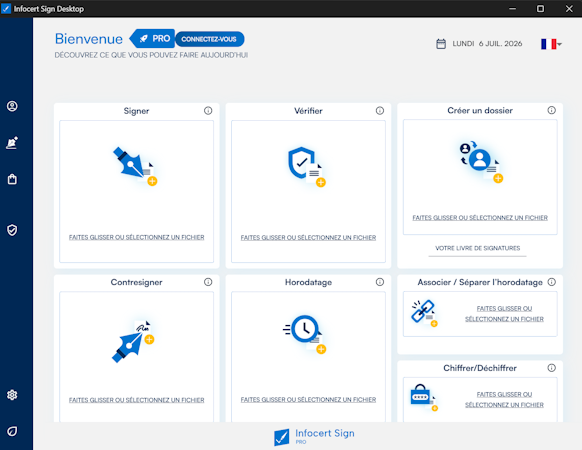Click the Vérifier shield document icon
The width and height of the screenshot is (582, 450).
[307, 167]
